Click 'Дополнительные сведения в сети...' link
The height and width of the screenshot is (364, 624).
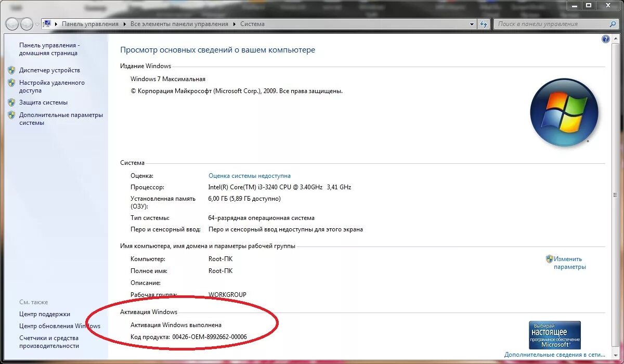(x=555, y=355)
